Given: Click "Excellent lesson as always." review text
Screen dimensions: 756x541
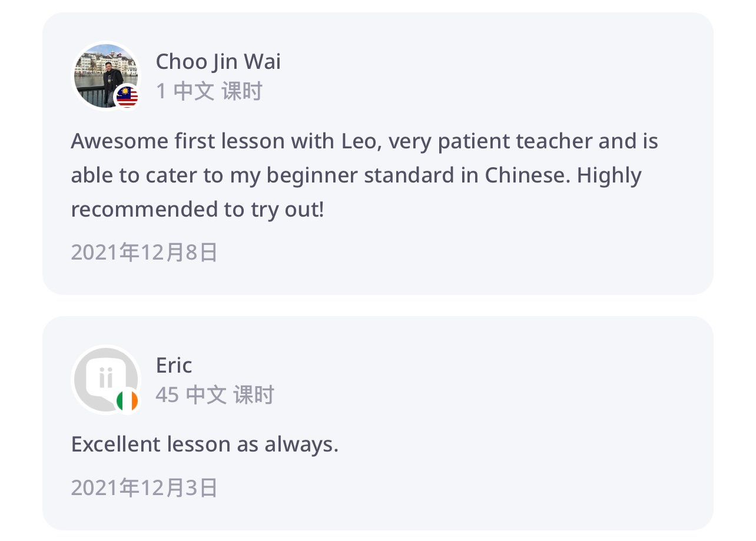Looking at the screenshot, I should click(204, 444).
